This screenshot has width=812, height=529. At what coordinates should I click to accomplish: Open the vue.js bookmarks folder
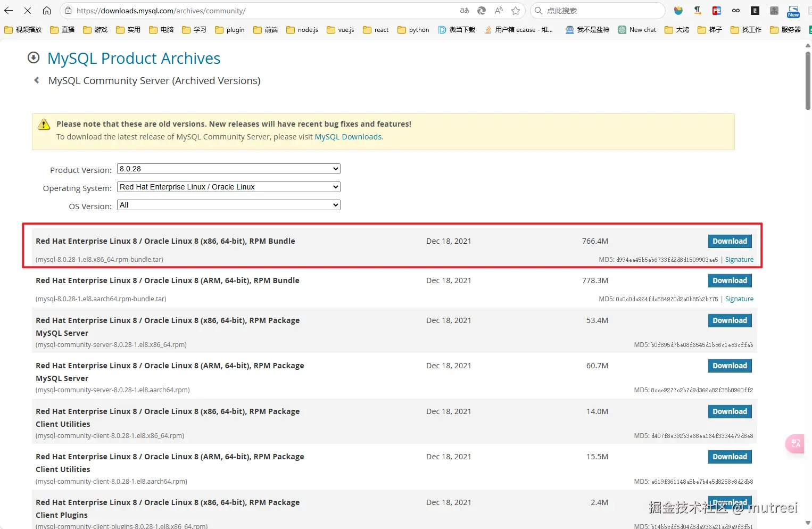[341, 30]
